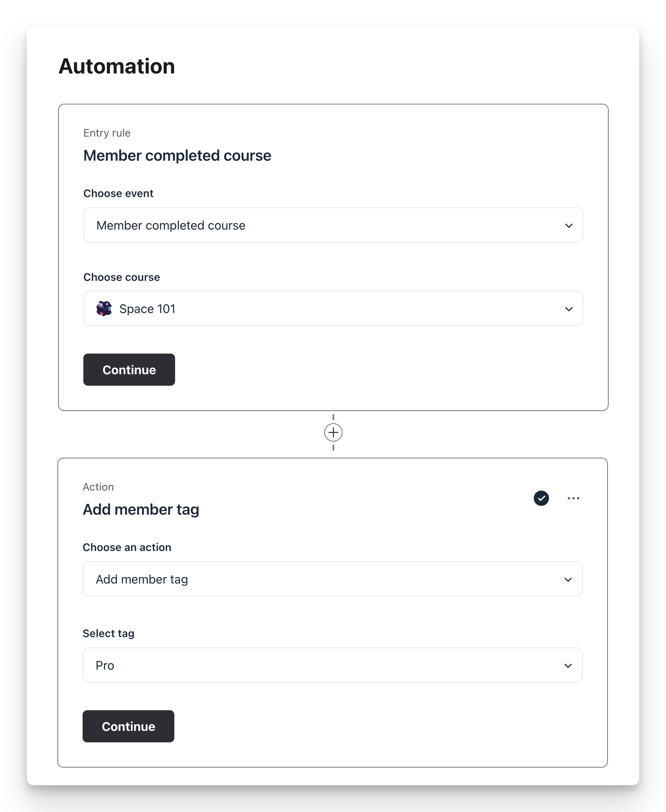Click Continue in the Entry rule card
Image resolution: width=666 pixels, height=812 pixels.
point(129,369)
